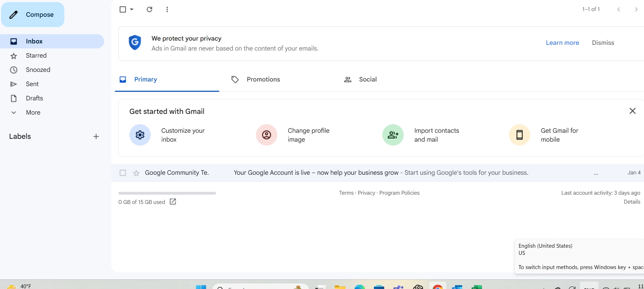Click the 'Last account activity: 3 days ago' text
Viewport: 644px width, 289px height.
(x=601, y=193)
